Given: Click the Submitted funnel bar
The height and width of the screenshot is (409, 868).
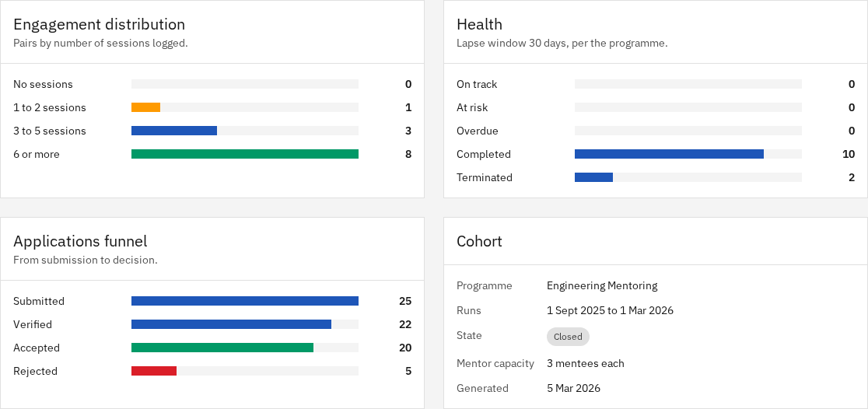Looking at the screenshot, I should [x=245, y=301].
